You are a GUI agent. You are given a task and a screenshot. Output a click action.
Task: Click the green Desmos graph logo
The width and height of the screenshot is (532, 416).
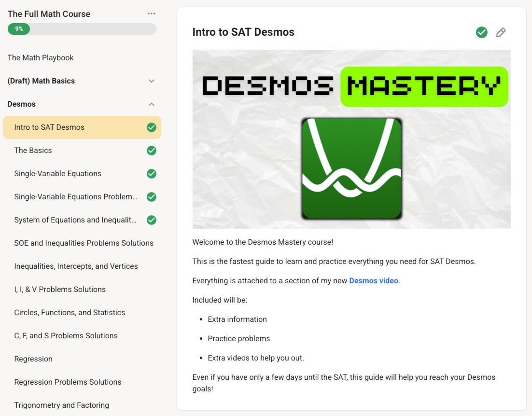[x=351, y=168]
